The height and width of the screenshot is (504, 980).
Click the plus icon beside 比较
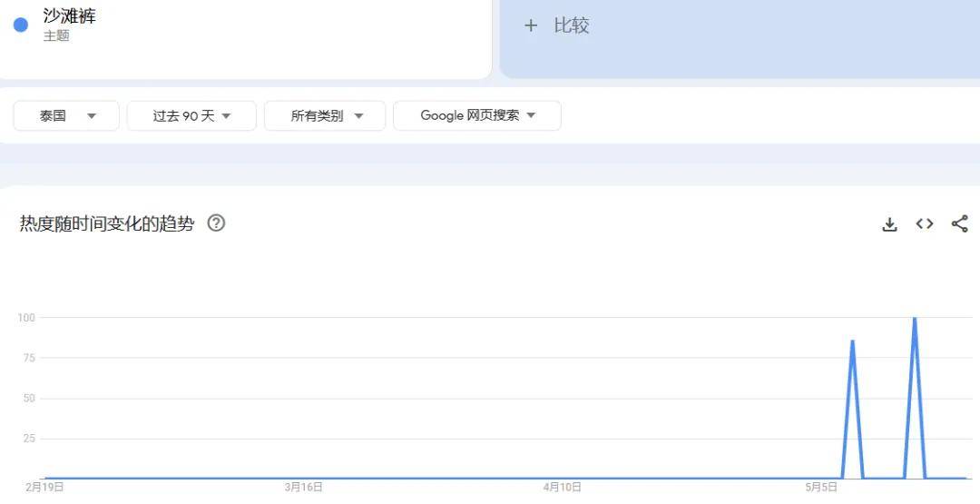coord(531,25)
